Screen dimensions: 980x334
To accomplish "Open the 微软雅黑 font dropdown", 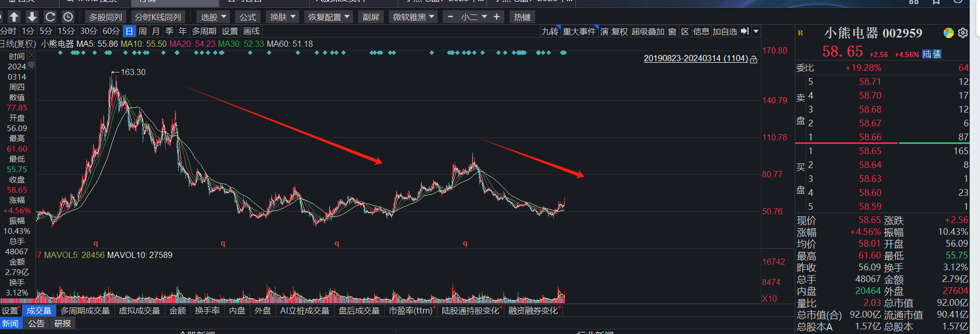I will 414,17.
